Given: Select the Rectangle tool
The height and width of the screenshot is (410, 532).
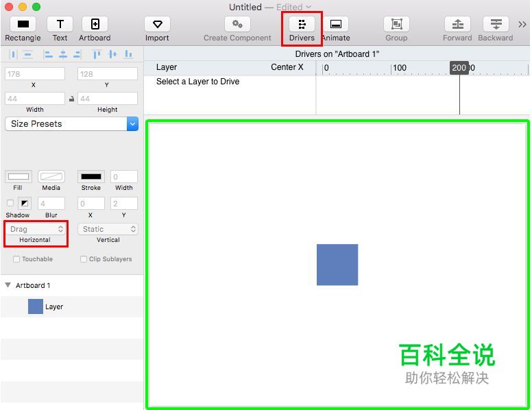Looking at the screenshot, I should pyautogui.click(x=23, y=25).
